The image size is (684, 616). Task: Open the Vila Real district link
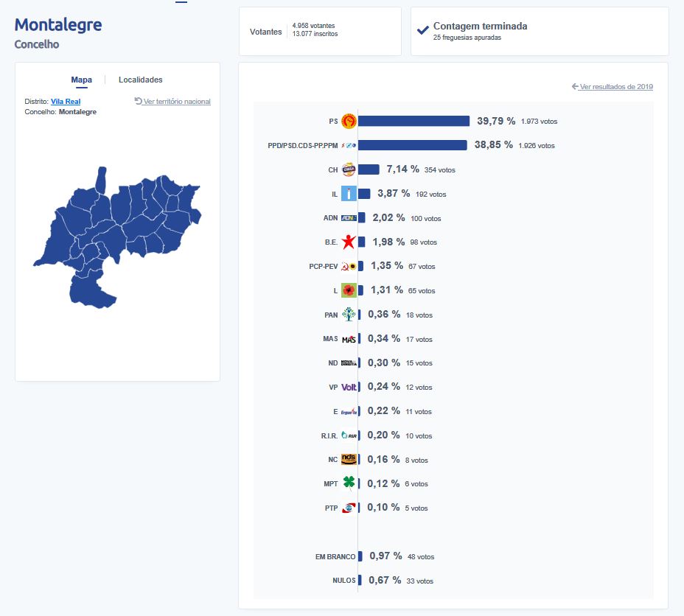click(x=66, y=102)
